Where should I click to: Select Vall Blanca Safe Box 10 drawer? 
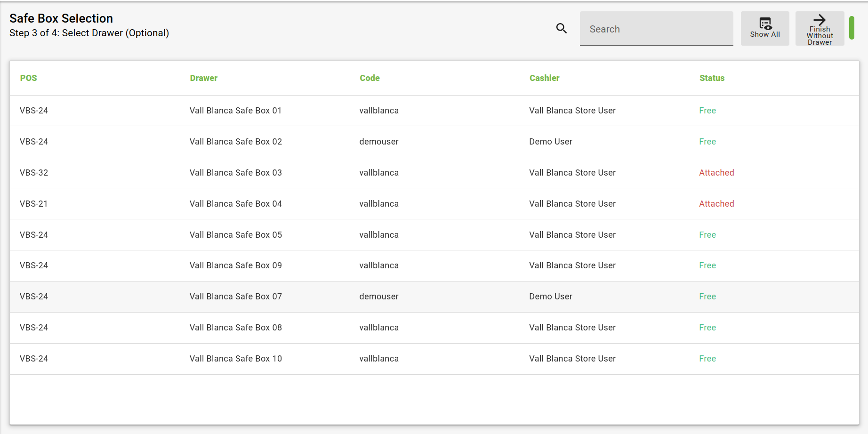coord(235,359)
